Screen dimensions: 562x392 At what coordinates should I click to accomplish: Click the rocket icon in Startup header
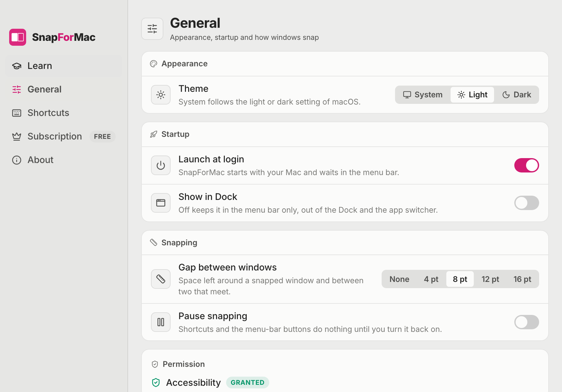[x=154, y=134]
